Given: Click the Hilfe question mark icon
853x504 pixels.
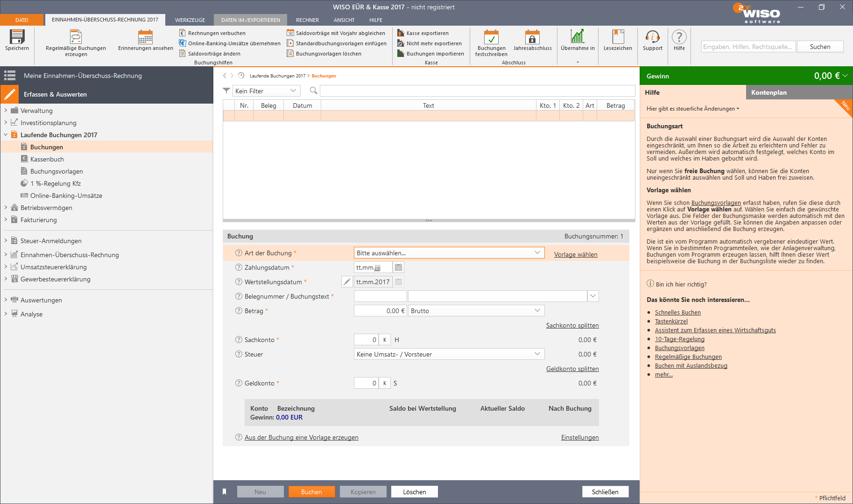Looking at the screenshot, I should [x=679, y=37].
